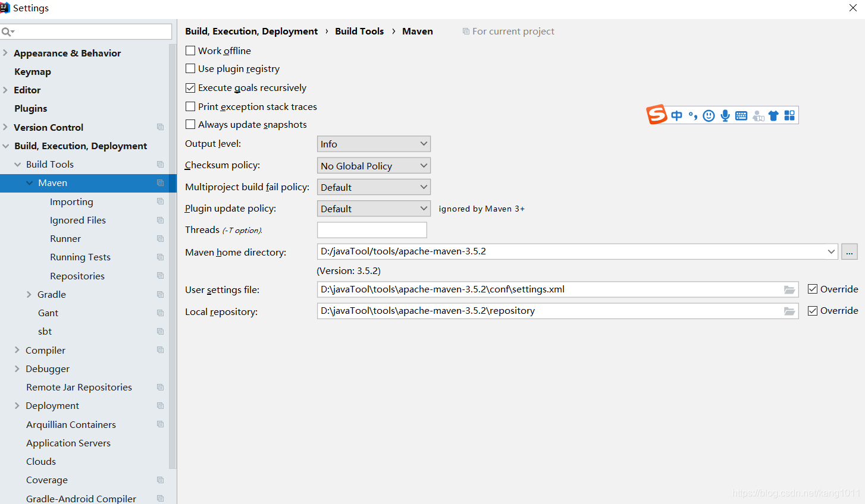Focus the settings search field
Image resolution: width=865 pixels, height=504 pixels.
[x=86, y=31]
